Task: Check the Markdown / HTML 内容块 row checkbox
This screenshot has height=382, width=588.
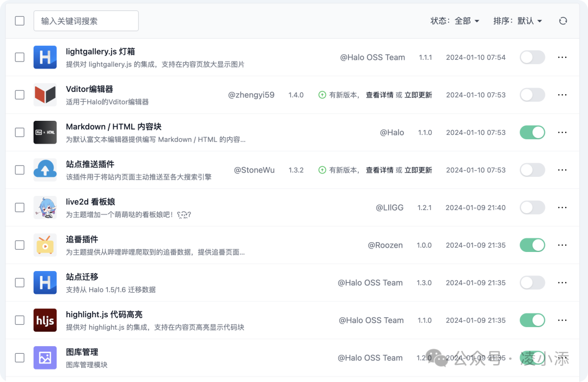Action: coord(20,132)
